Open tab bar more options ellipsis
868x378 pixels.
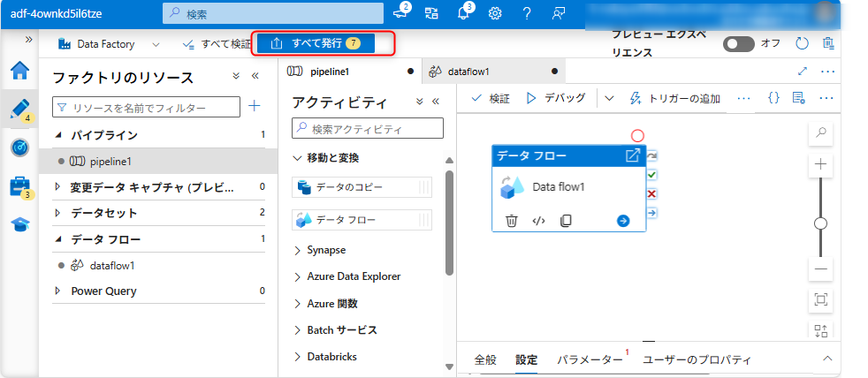(827, 72)
